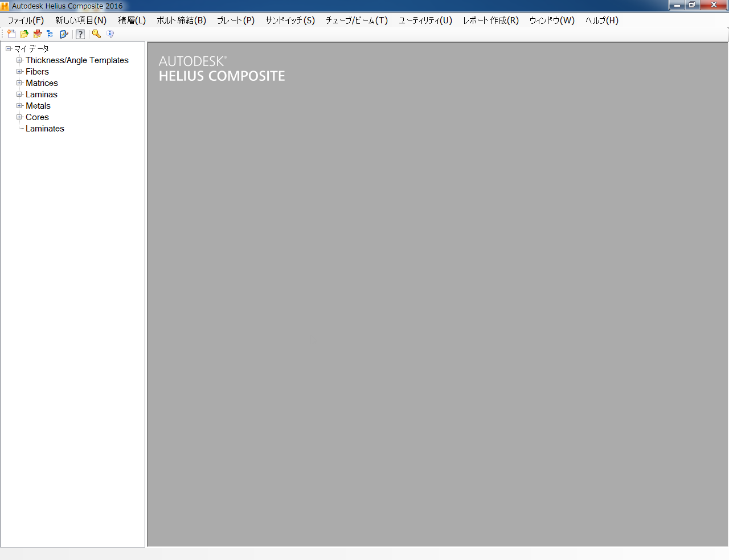Image resolution: width=729 pixels, height=560 pixels.
Task: Minimize the Helius Composite window
Action: pos(677,5)
